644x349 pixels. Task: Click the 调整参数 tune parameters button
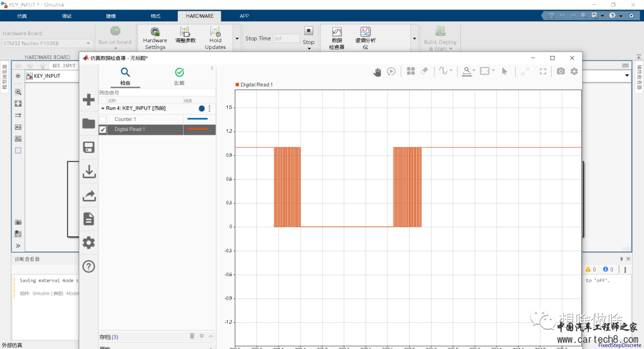[185, 36]
